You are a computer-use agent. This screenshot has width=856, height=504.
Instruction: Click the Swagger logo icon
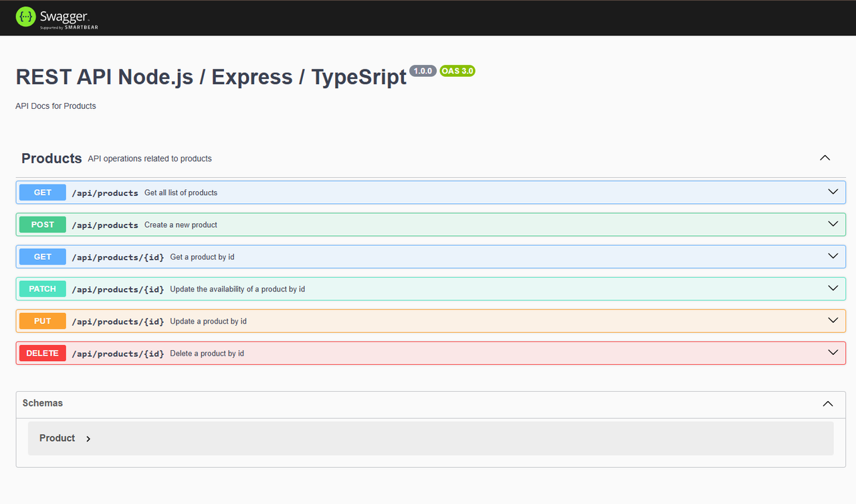25,16
